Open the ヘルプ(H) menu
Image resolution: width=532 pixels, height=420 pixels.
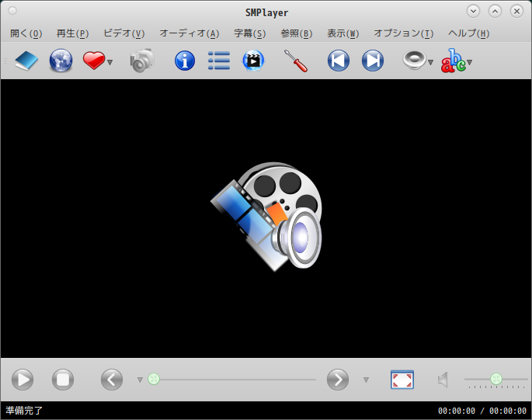tap(469, 33)
